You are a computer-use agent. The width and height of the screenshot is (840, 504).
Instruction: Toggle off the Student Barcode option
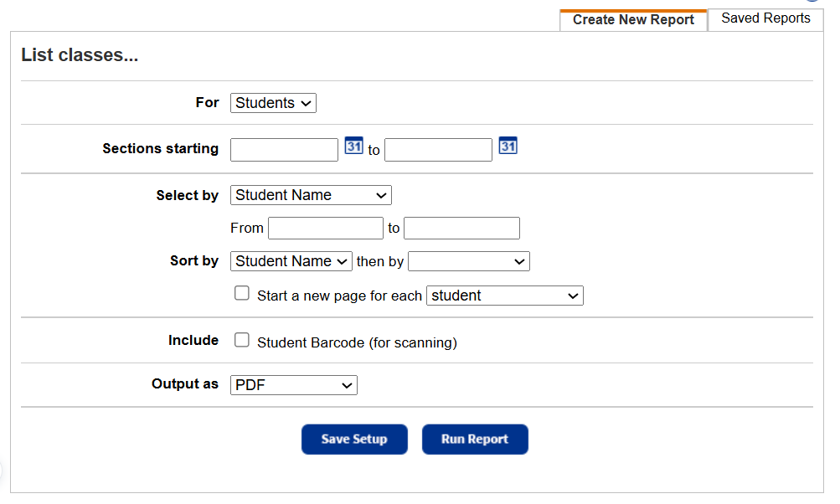pos(241,340)
